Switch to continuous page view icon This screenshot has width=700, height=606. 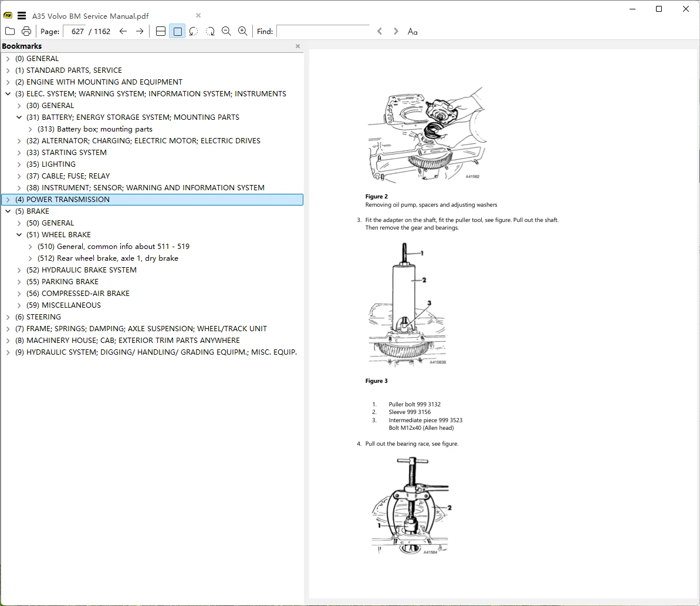click(161, 31)
